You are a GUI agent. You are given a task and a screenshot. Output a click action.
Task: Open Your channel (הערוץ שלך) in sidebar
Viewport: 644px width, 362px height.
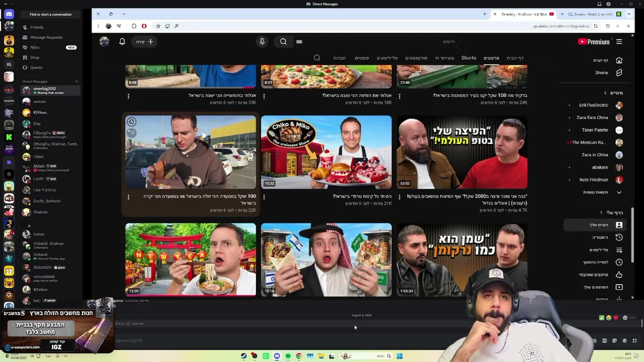tap(596, 225)
